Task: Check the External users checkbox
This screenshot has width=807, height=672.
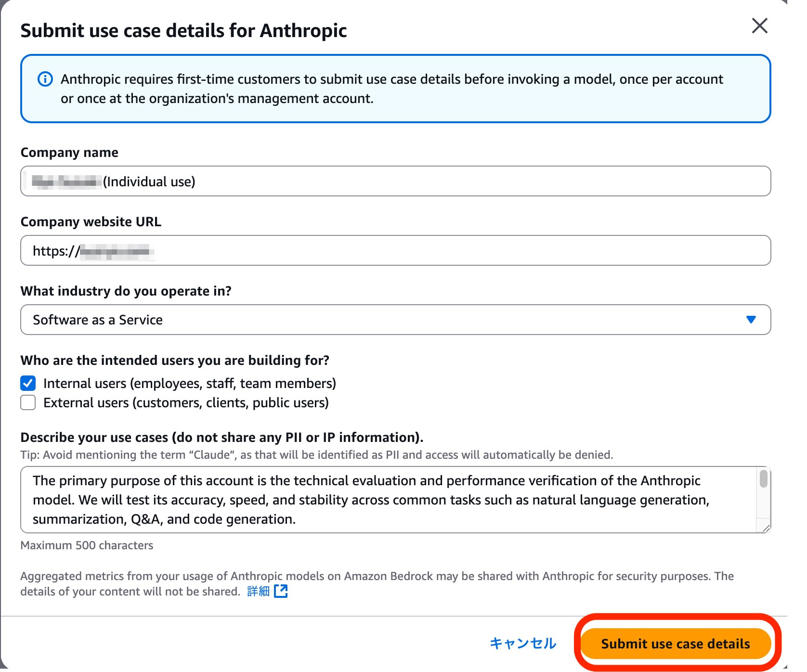Action: tap(28, 402)
